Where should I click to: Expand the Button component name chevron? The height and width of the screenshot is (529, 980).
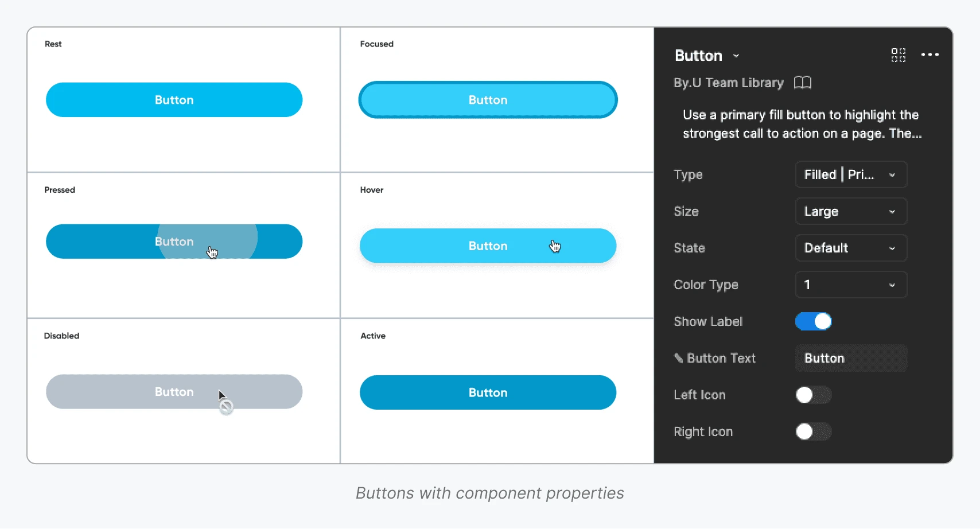pos(736,56)
